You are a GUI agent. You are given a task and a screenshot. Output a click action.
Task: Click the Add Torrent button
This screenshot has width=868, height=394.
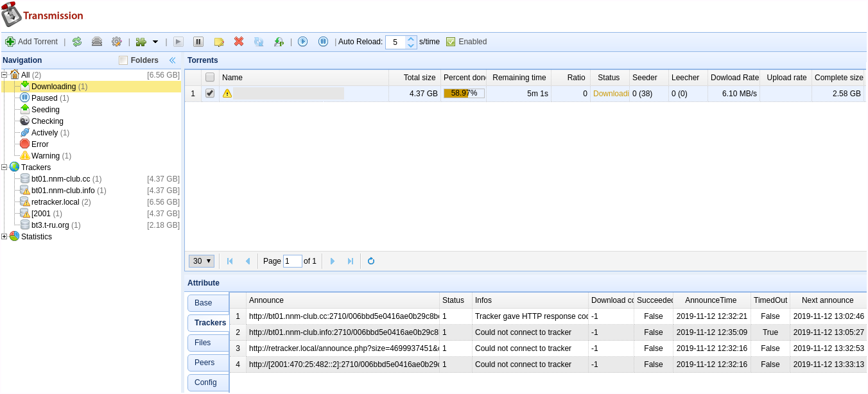point(31,42)
